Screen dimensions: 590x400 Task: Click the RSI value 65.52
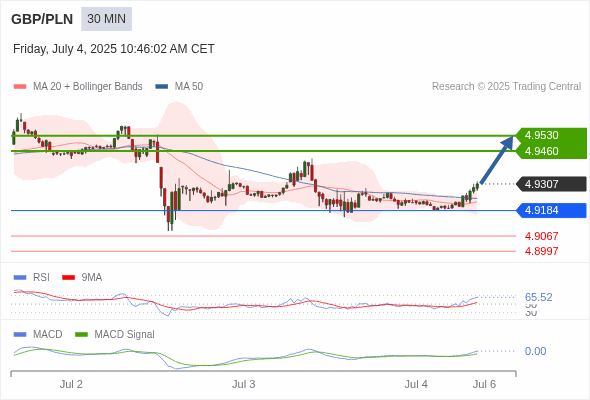coord(538,297)
